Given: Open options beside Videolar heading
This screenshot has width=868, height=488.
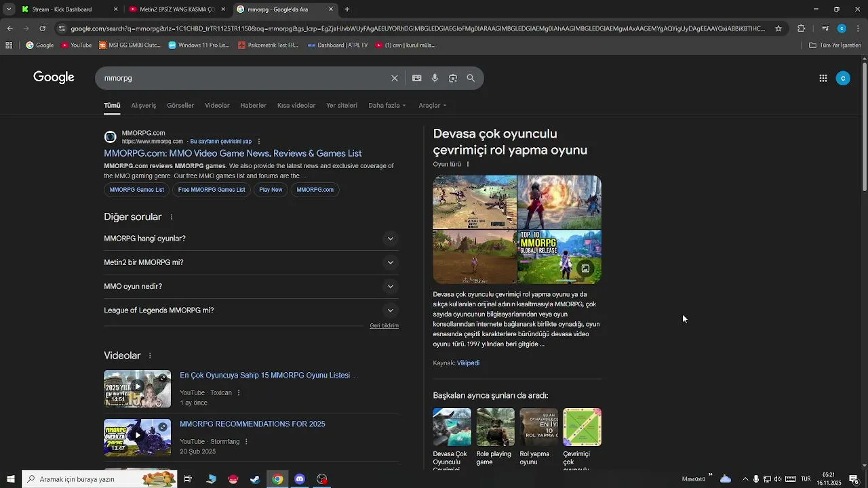Looking at the screenshot, I should coord(150,356).
